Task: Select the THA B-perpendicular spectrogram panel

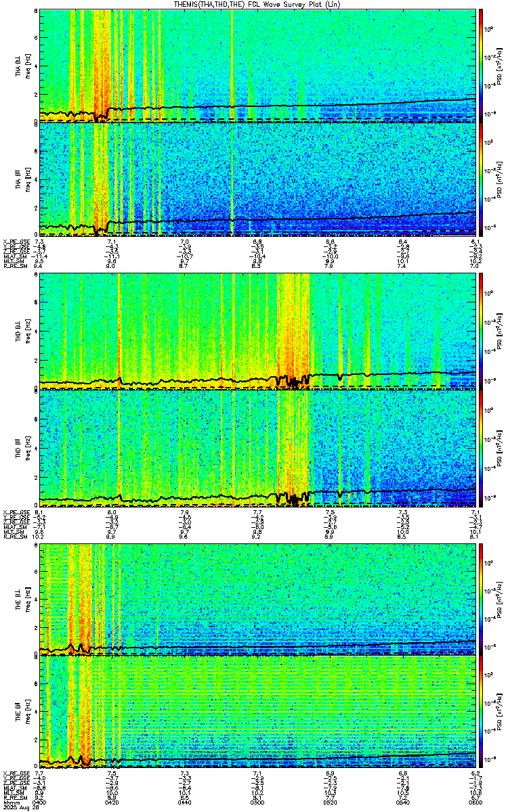Action: pyautogui.click(x=257, y=66)
